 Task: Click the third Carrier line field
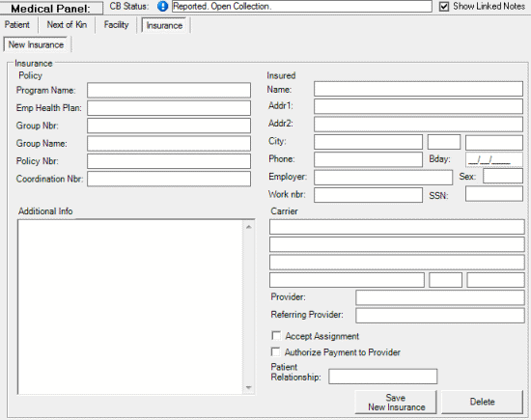[397, 263]
